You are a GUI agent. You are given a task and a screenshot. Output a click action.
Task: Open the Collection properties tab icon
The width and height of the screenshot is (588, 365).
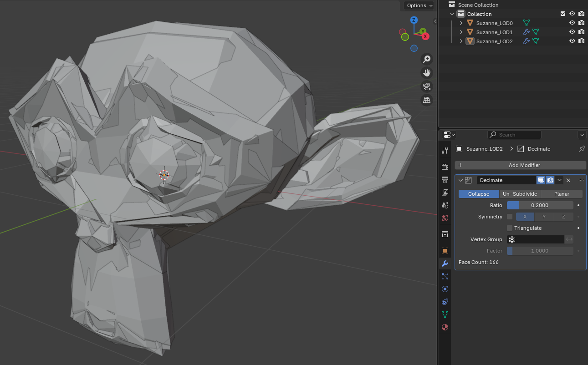pos(445,234)
